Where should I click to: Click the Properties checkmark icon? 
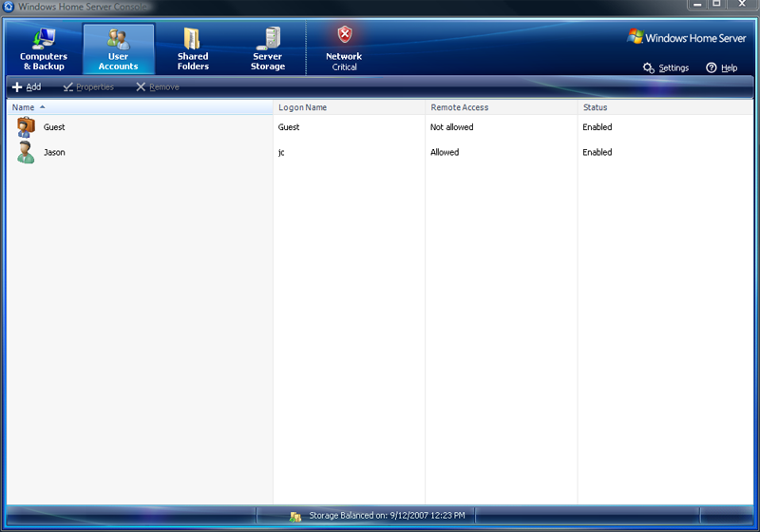point(67,87)
